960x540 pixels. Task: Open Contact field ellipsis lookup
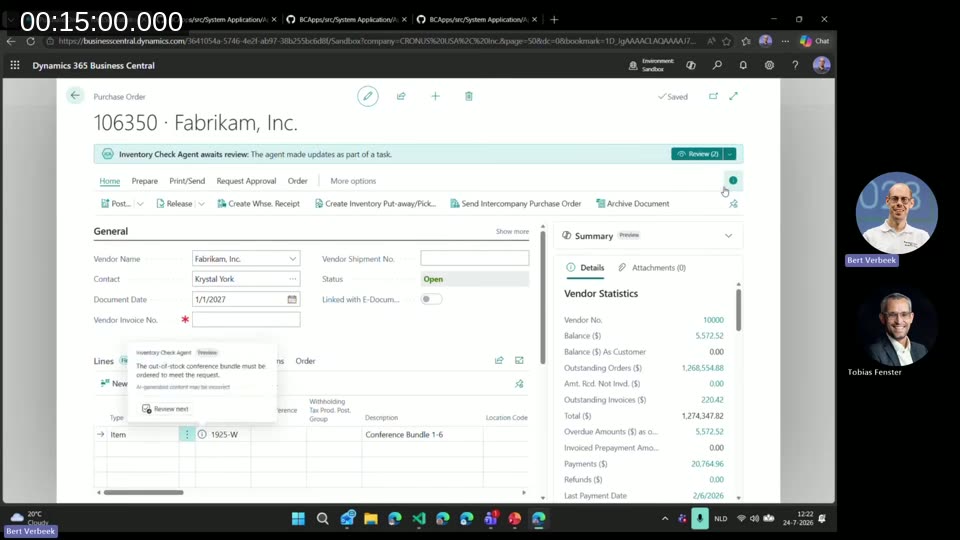coord(293,279)
